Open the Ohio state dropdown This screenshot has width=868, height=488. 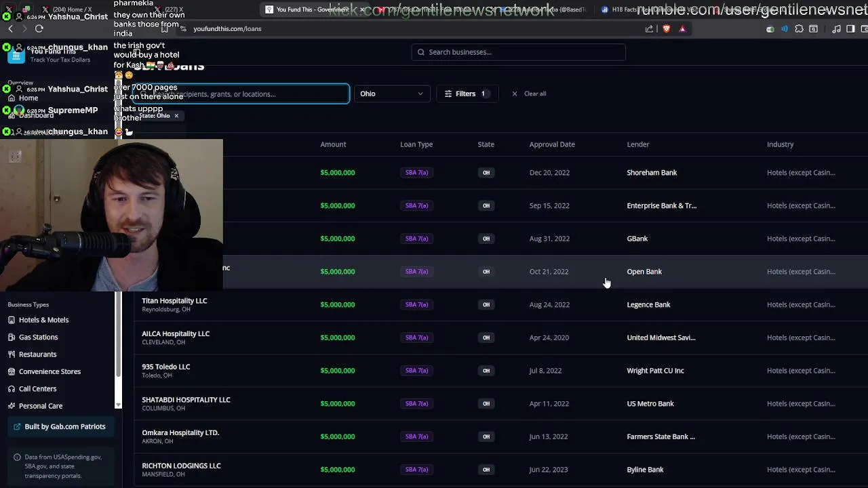tap(391, 94)
